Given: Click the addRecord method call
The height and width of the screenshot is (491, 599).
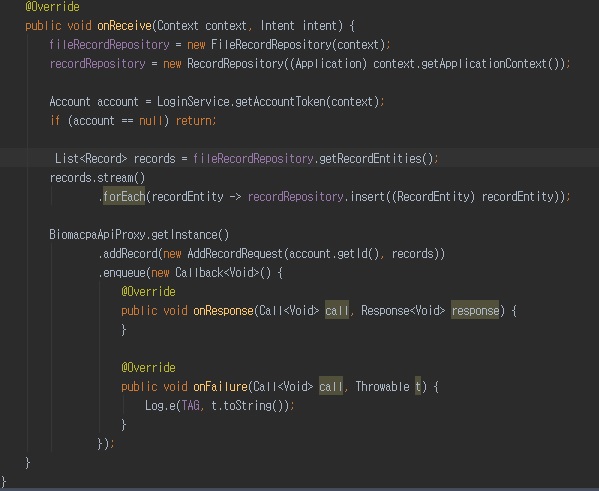Looking at the screenshot, I should [130, 254].
